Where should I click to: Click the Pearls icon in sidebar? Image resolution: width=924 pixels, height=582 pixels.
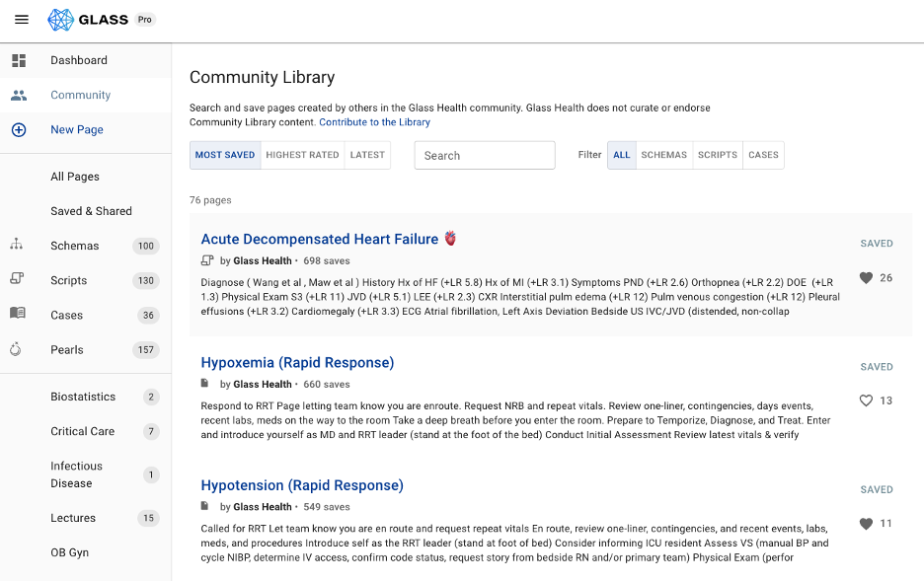pos(17,349)
